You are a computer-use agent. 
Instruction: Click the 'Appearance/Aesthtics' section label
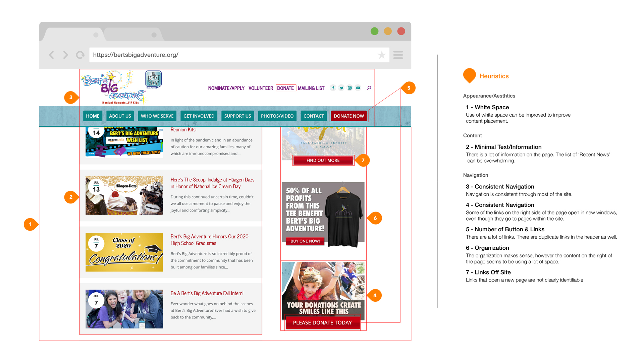(489, 96)
